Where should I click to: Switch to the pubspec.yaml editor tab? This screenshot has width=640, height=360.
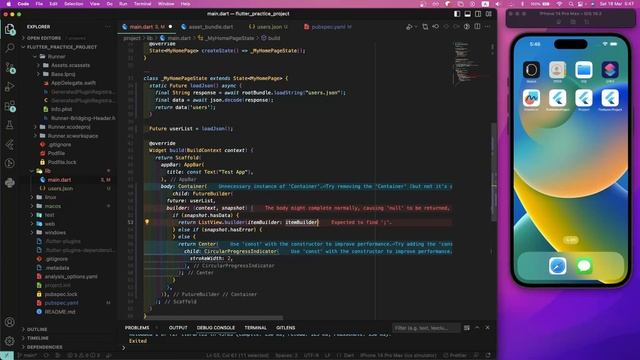(x=328, y=27)
